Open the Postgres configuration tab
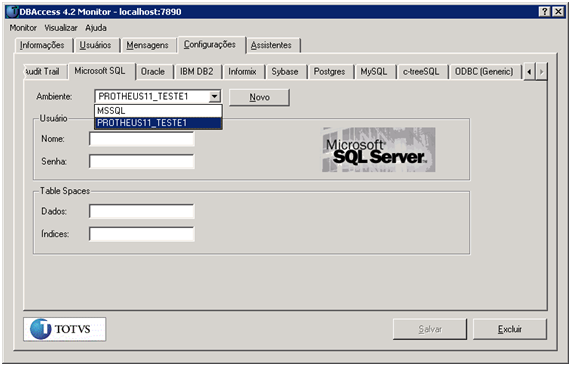The width and height of the screenshot is (571, 366). pyautogui.click(x=329, y=71)
